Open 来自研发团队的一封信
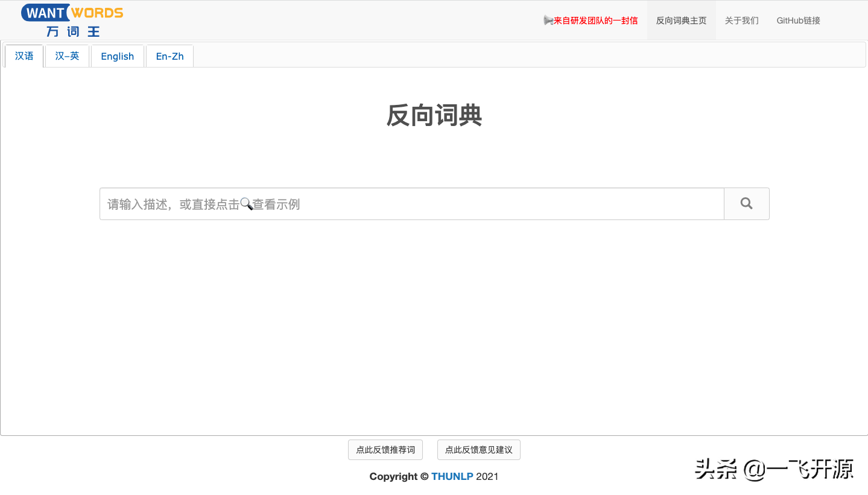 pyautogui.click(x=595, y=20)
